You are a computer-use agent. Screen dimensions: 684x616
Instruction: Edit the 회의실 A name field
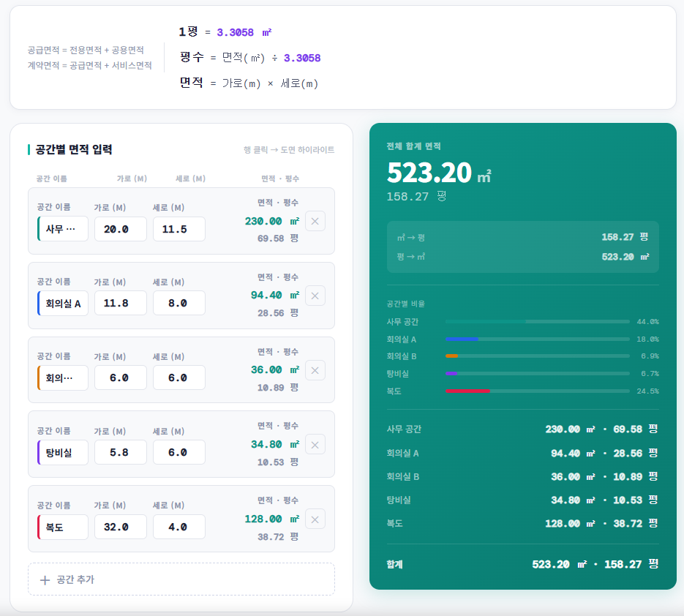click(x=63, y=303)
